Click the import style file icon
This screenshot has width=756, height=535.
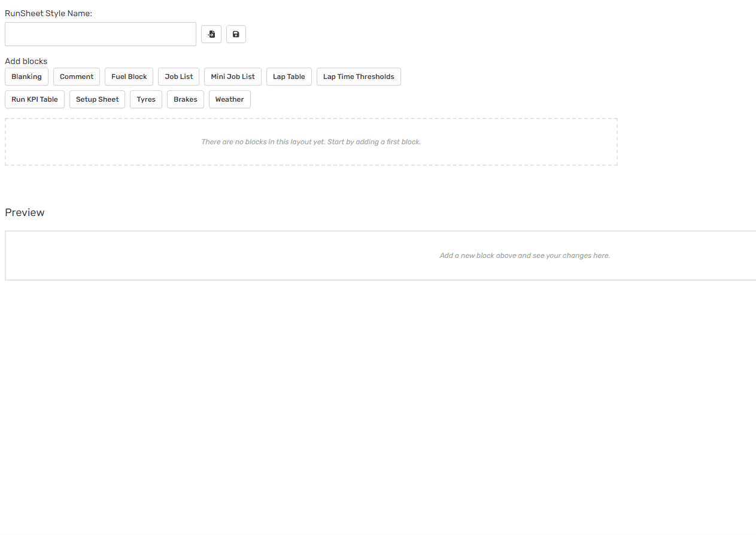point(211,34)
